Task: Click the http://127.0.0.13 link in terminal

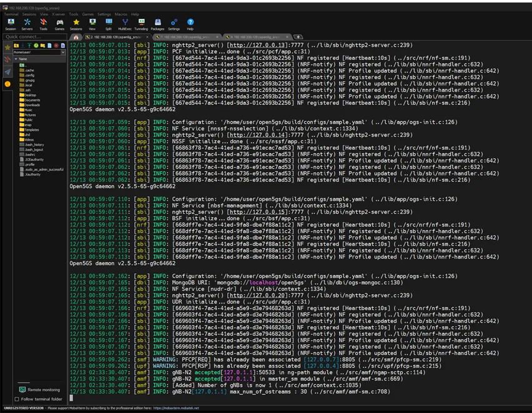Action: coord(257,45)
